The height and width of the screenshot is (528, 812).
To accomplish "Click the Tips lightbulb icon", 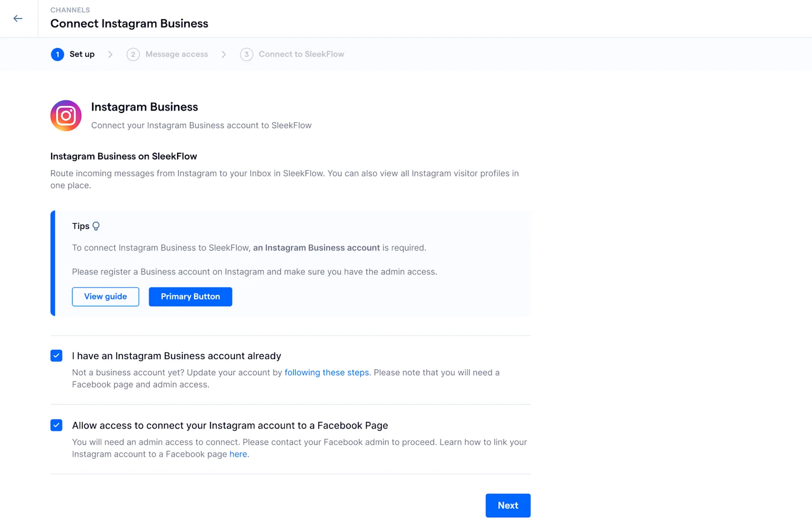I will pyautogui.click(x=96, y=226).
